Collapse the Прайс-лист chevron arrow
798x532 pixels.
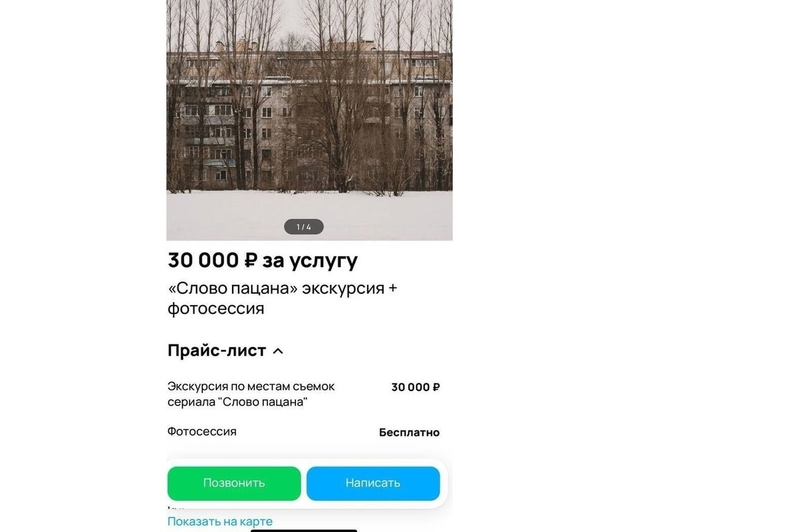click(x=278, y=351)
